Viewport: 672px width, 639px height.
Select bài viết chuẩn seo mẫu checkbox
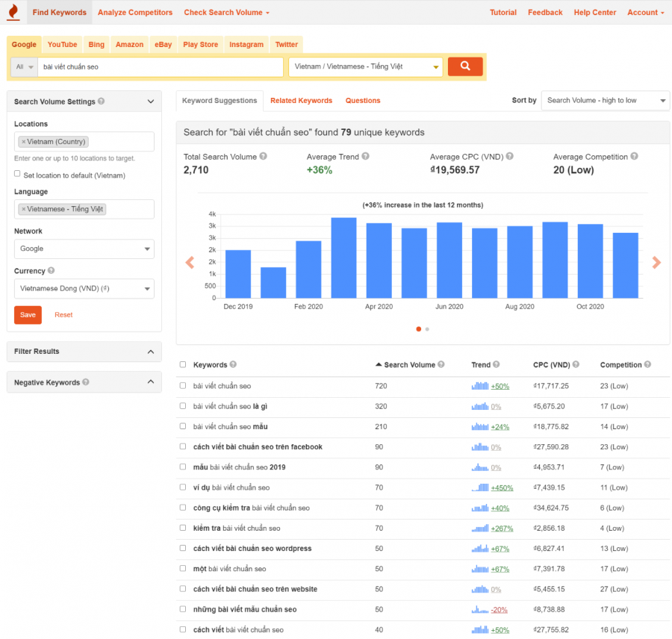[183, 426]
